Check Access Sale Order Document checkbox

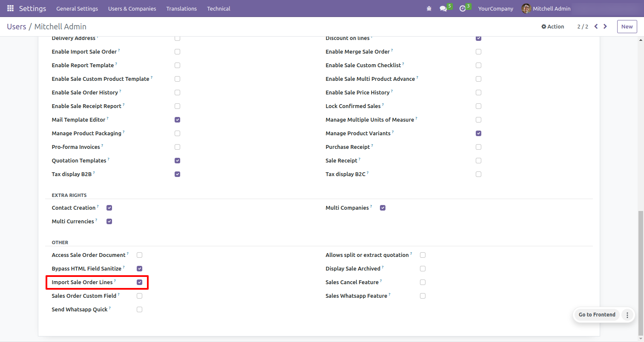139,255
